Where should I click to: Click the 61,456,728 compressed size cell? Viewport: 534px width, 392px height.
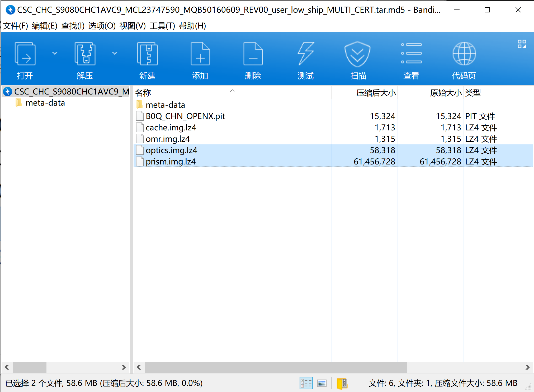point(374,162)
